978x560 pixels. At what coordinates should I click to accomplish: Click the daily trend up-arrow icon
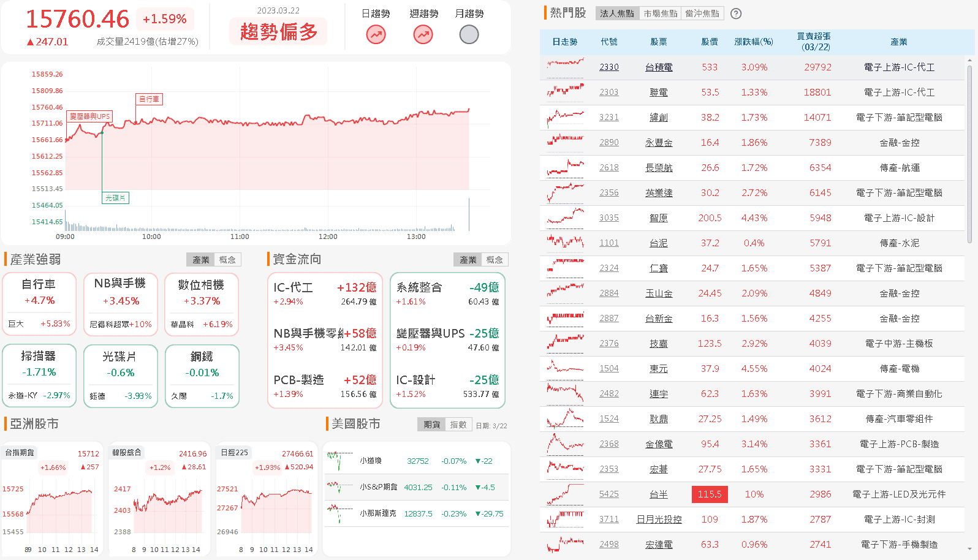coord(376,35)
